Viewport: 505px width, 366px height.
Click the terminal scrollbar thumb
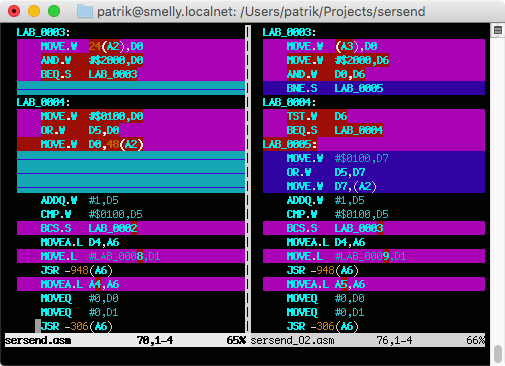tap(498, 354)
